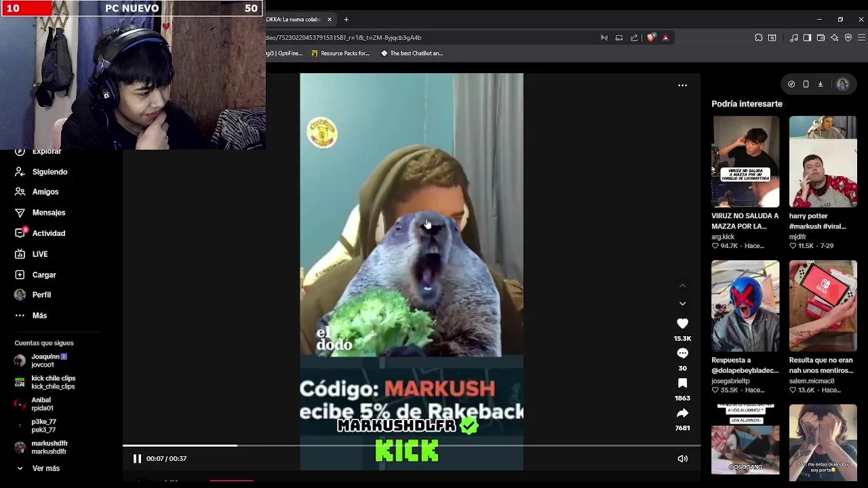Open followed account markushdlfr in sidebar
Image resolution: width=868 pixels, height=488 pixels.
[41, 447]
